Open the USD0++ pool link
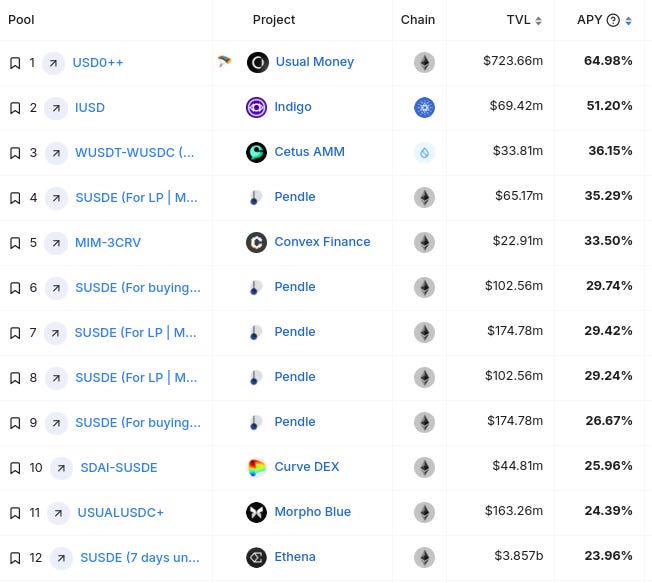 [x=98, y=63]
